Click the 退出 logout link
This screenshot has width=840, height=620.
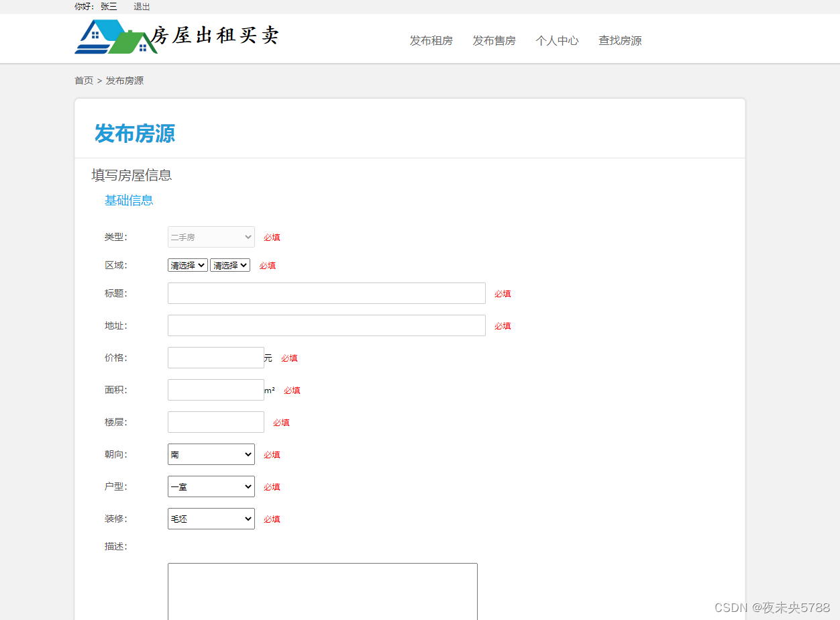(x=142, y=7)
